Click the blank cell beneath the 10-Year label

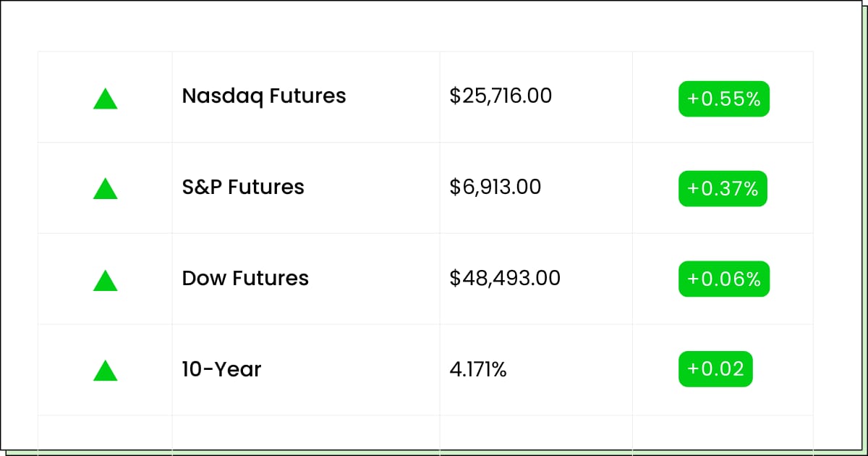tap(305, 432)
